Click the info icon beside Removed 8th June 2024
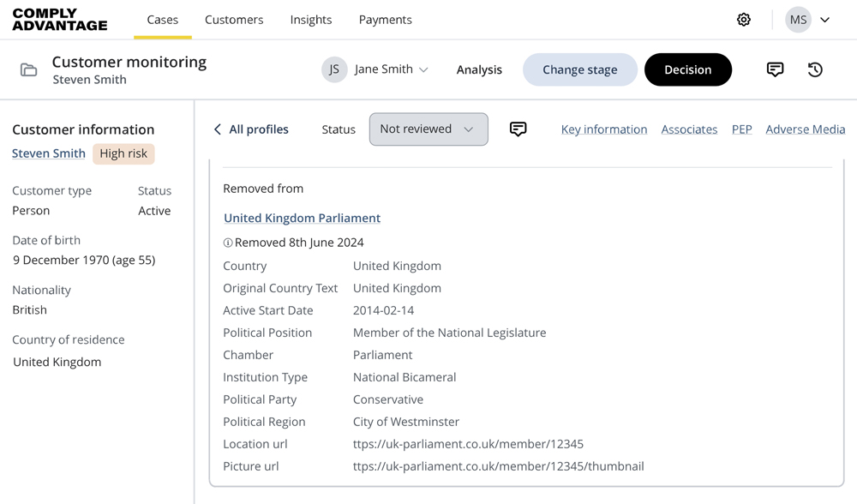Image resolution: width=857 pixels, height=504 pixels. (227, 243)
